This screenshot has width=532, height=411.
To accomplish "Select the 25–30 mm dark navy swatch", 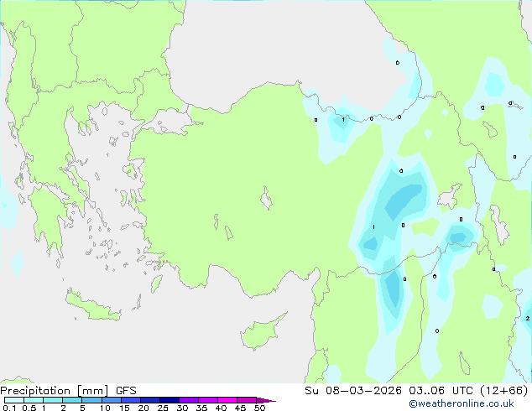I will 170,400.
